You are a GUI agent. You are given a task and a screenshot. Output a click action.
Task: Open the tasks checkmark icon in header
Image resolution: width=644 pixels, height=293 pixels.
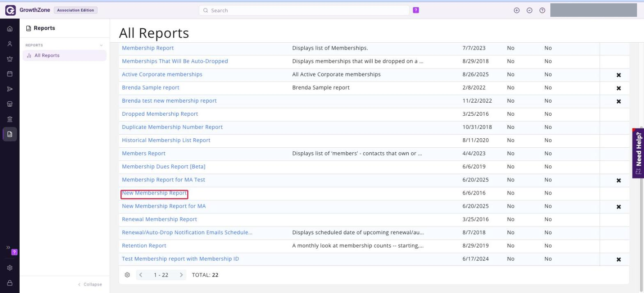point(529,10)
